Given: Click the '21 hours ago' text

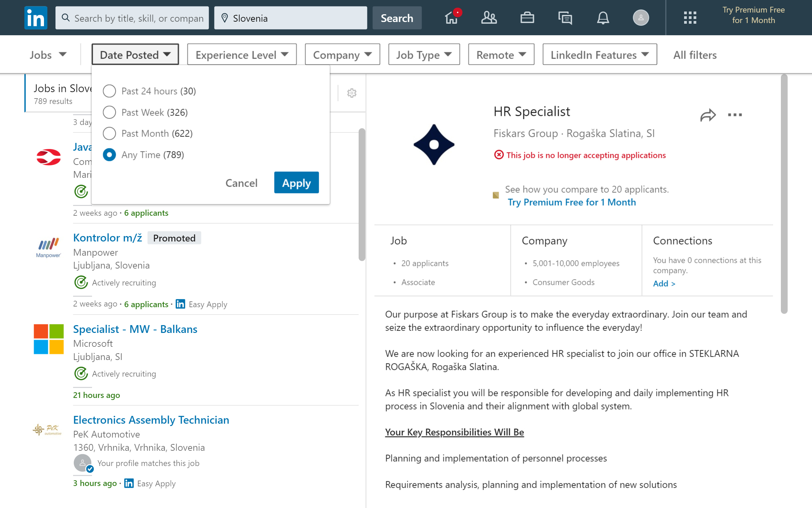Looking at the screenshot, I should 96,395.
